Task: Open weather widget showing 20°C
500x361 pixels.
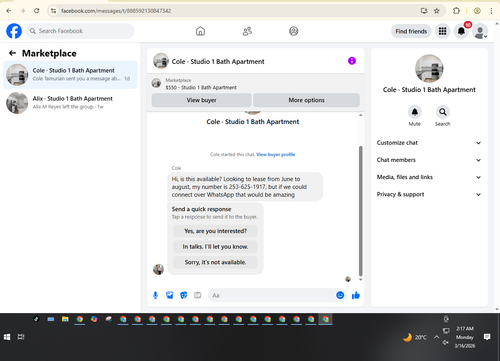Action: click(415, 337)
